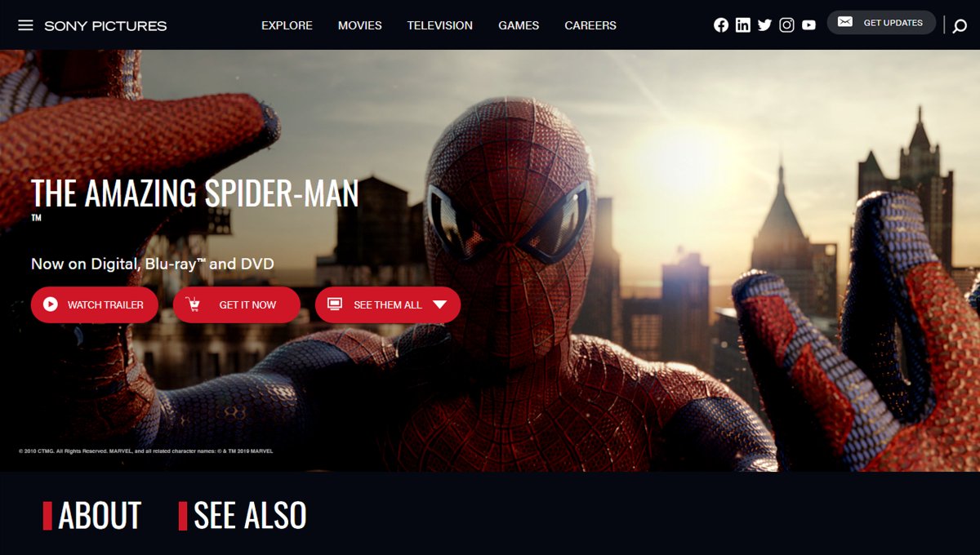Go to Sony Pictures Facebook page
This screenshot has height=555, width=980.
point(721,25)
